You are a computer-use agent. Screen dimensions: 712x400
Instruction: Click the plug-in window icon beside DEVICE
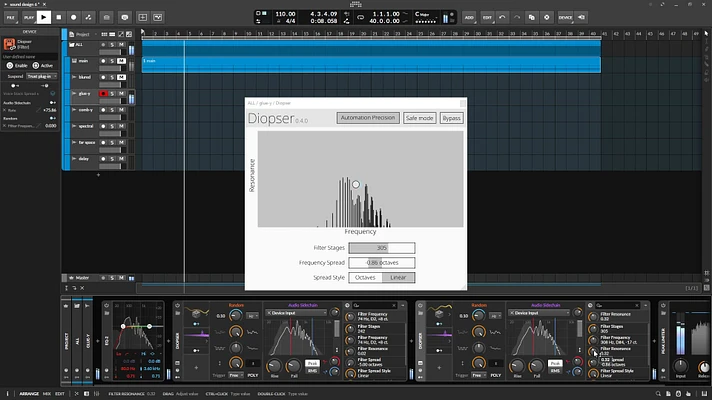tap(581, 17)
